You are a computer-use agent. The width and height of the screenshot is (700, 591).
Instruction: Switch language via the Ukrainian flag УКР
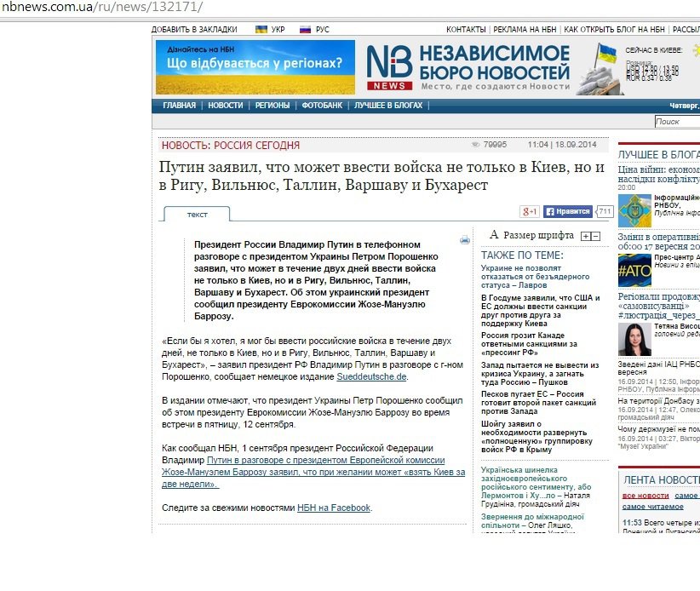[270, 29]
